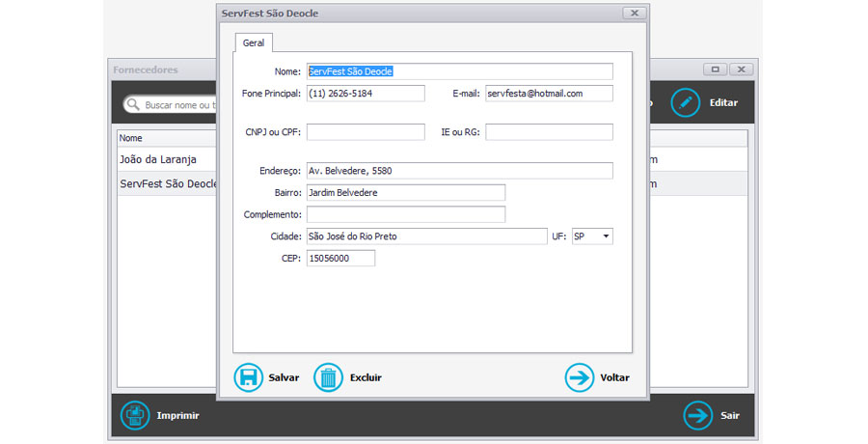Select ServFest São Deocle row in list
This screenshot has width=868, height=444.
point(167,184)
